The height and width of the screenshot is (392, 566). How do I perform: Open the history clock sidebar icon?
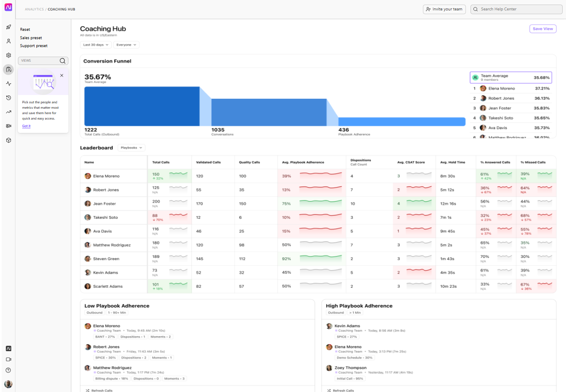(x=8, y=98)
